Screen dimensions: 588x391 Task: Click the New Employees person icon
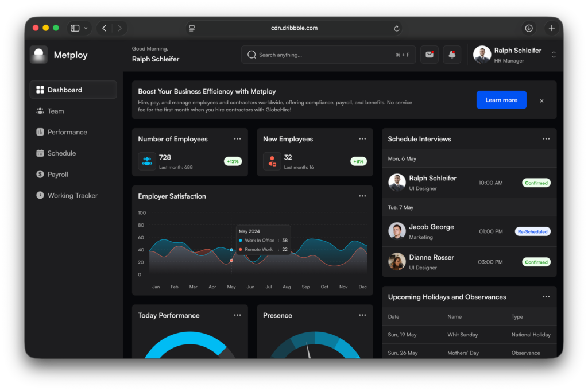(272, 161)
